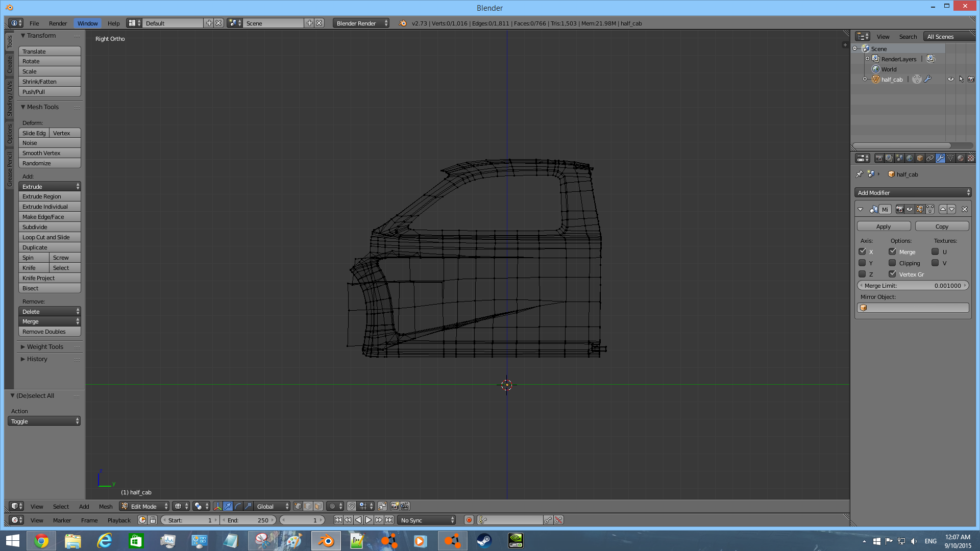Toggle Mirror axis X checkbox

tap(862, 252)
